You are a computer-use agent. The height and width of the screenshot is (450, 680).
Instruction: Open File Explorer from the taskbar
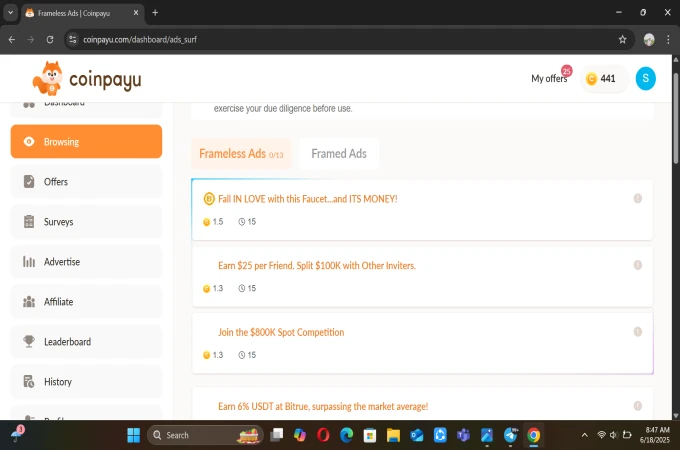[393, 435]
